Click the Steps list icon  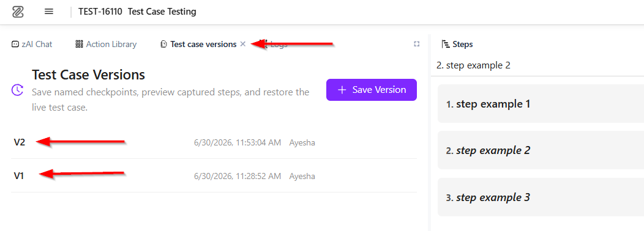445,45
